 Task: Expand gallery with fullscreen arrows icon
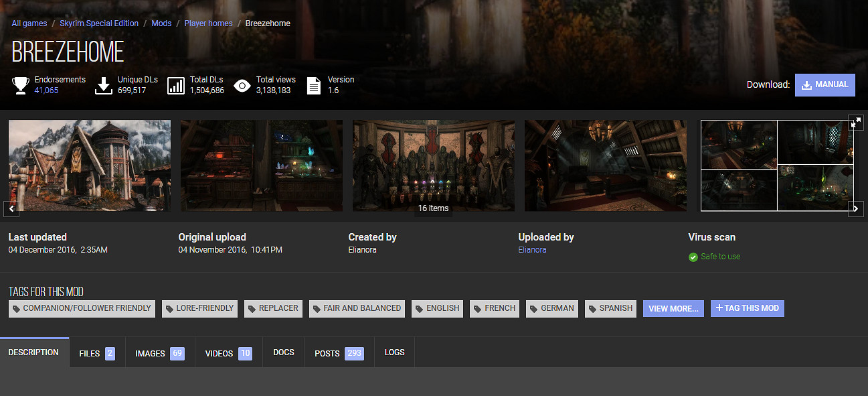[856, 123]
